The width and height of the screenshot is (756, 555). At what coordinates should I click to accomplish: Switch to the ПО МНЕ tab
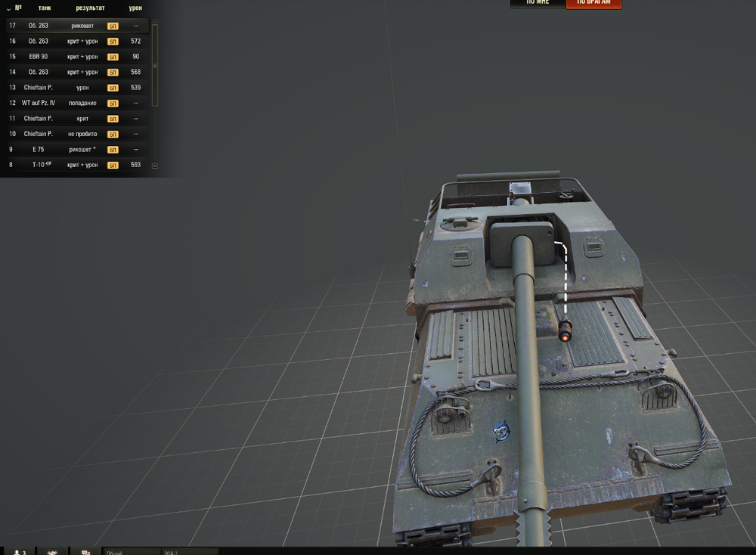[x=538, y=3]
